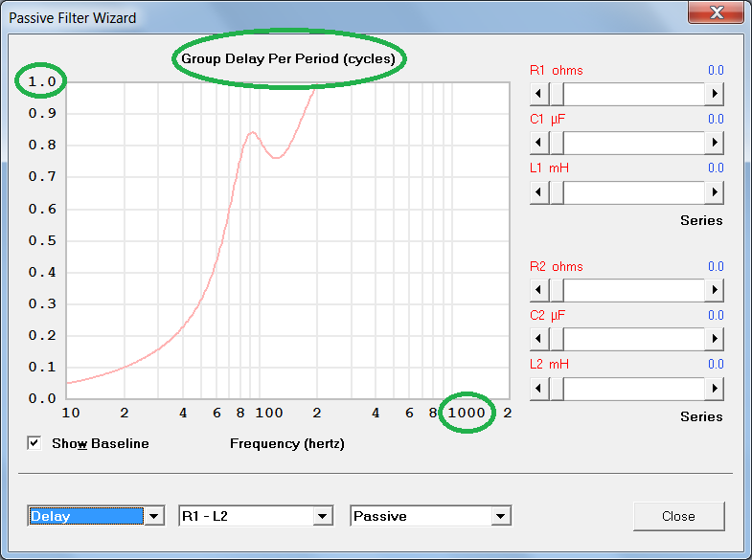
Task: Click the L1 mH slider thumb
Action: [x=557, y=192]
